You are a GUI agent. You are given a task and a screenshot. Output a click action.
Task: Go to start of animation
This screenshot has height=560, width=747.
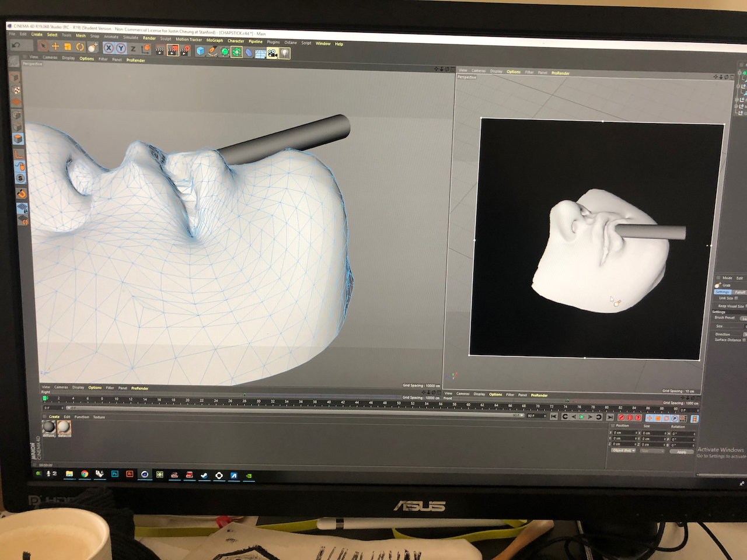554,416
